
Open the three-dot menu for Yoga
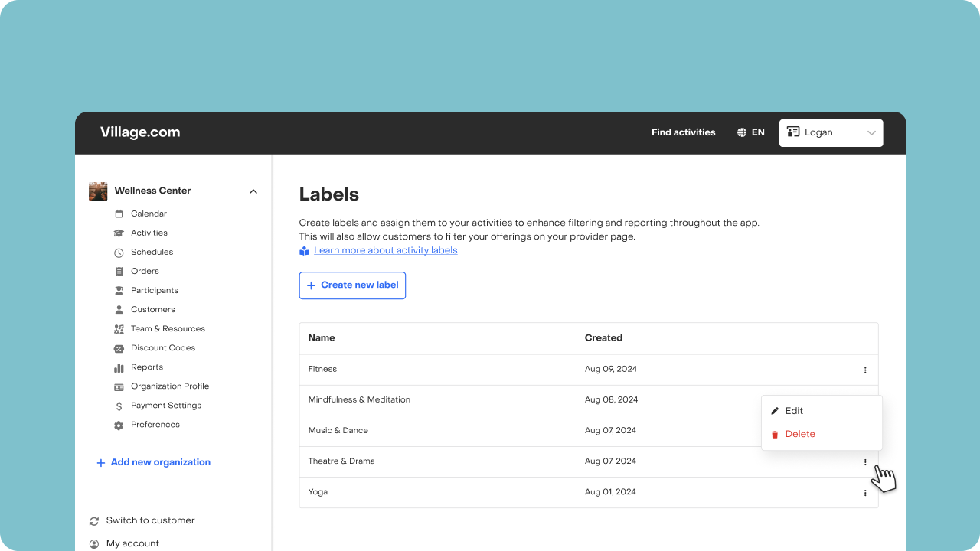tap(865, 493)
